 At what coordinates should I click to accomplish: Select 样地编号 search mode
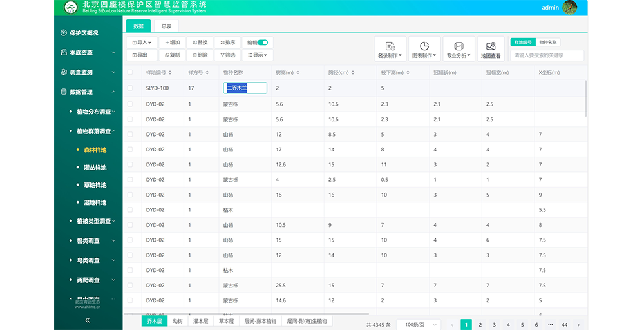[x=523, y=43]
